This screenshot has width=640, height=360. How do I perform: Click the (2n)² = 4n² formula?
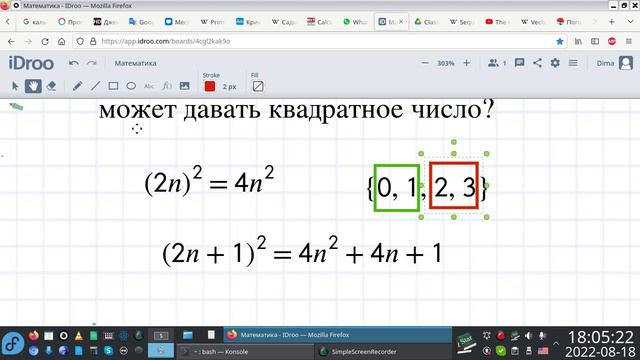point(209,181)
